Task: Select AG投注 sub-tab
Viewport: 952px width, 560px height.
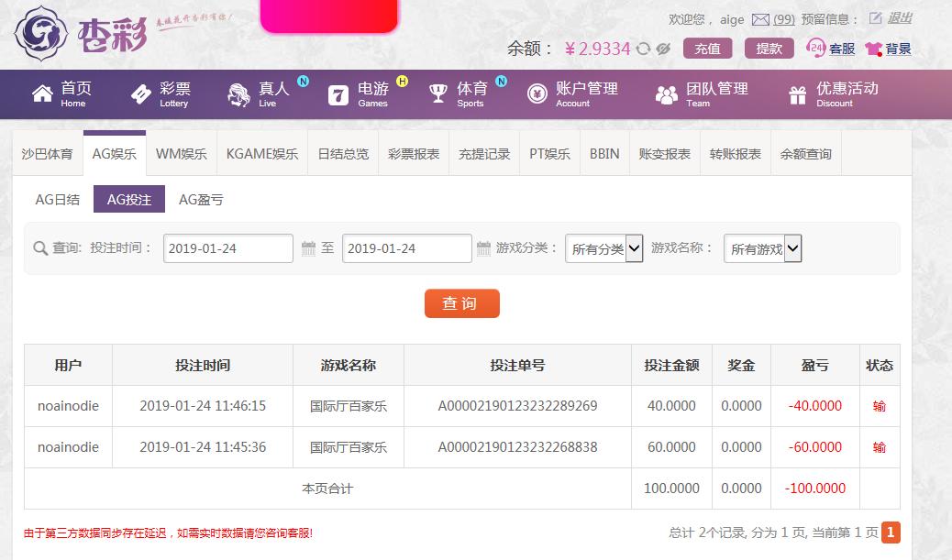Action: pyautogui.click(x=128, y=199)
